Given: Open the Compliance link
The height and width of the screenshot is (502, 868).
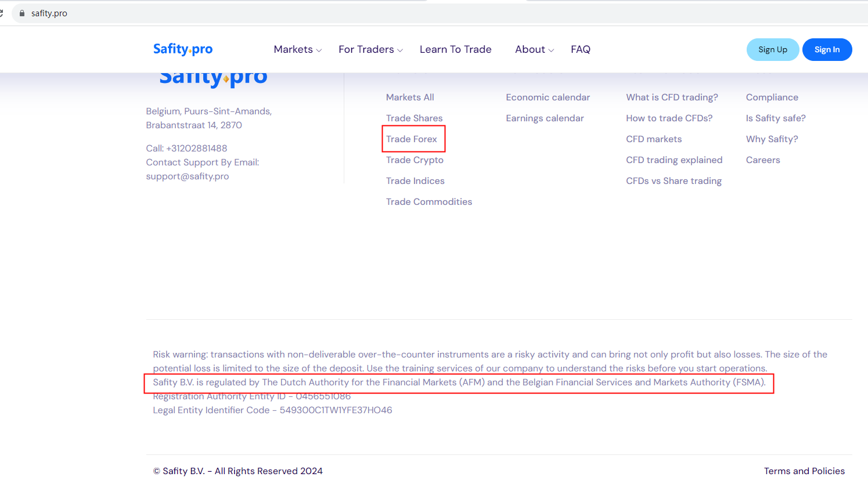Looking at the screenshot, I should tap(772, 97).
